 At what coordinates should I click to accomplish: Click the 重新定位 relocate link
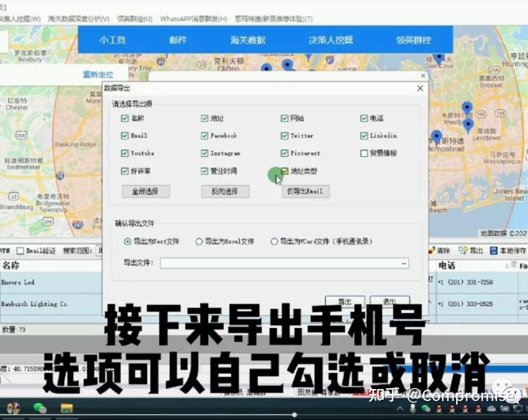point(98,75)
